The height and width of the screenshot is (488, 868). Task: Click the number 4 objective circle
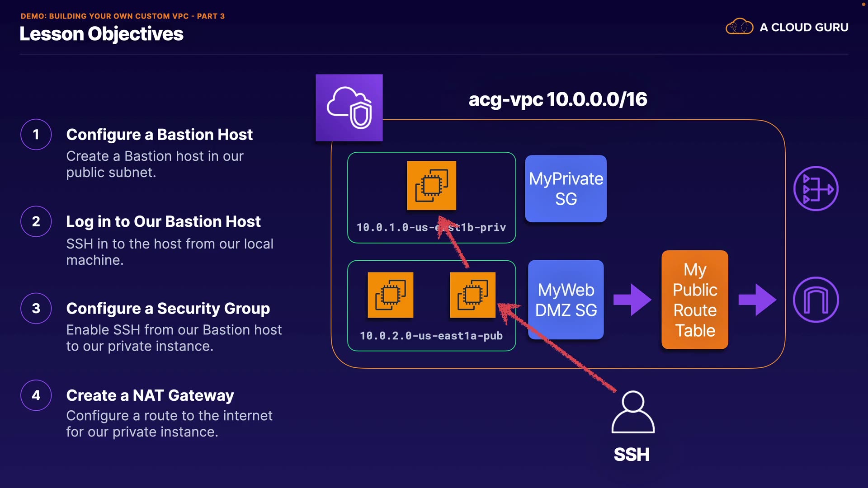pyautogui.click(x=36, y=395)
